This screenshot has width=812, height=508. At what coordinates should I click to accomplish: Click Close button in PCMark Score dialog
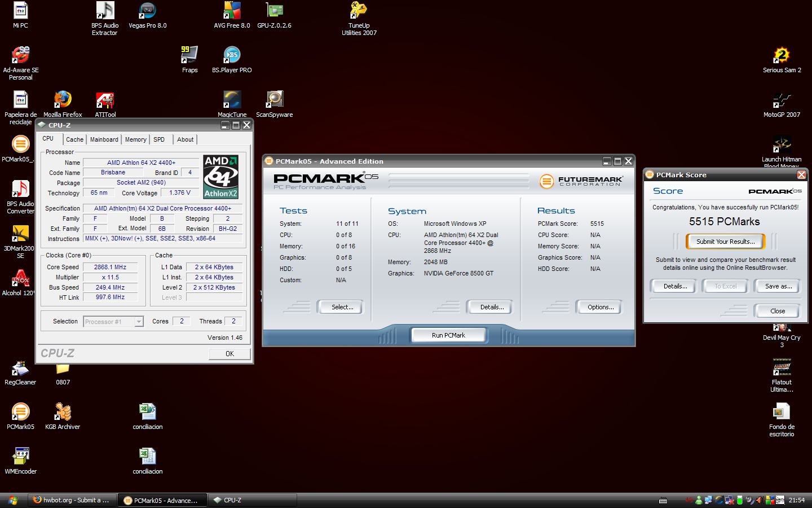[x=777, y=311]
